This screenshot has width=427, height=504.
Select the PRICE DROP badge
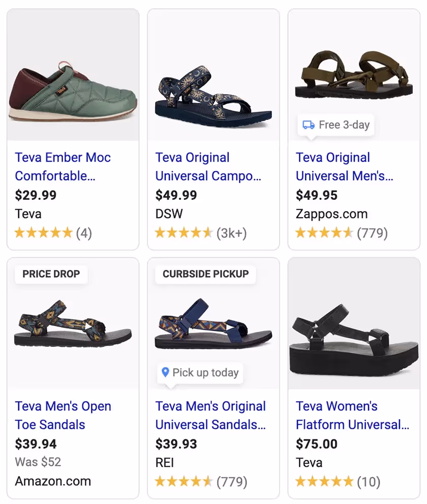(x=50, y=274)
